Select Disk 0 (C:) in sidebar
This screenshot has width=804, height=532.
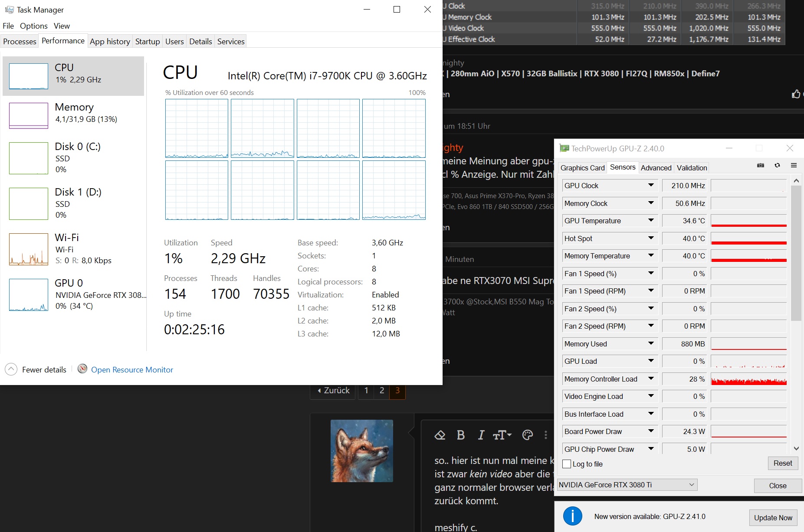[73, 158]
